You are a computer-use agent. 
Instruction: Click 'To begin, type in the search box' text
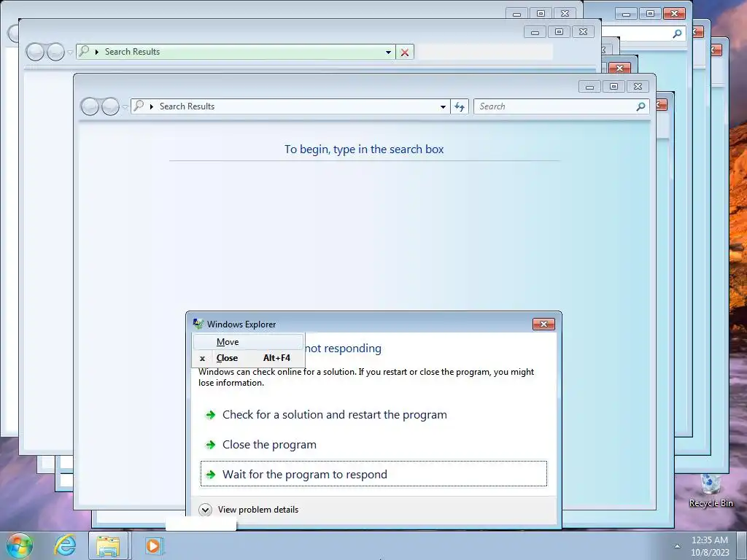tap(364, 149)
